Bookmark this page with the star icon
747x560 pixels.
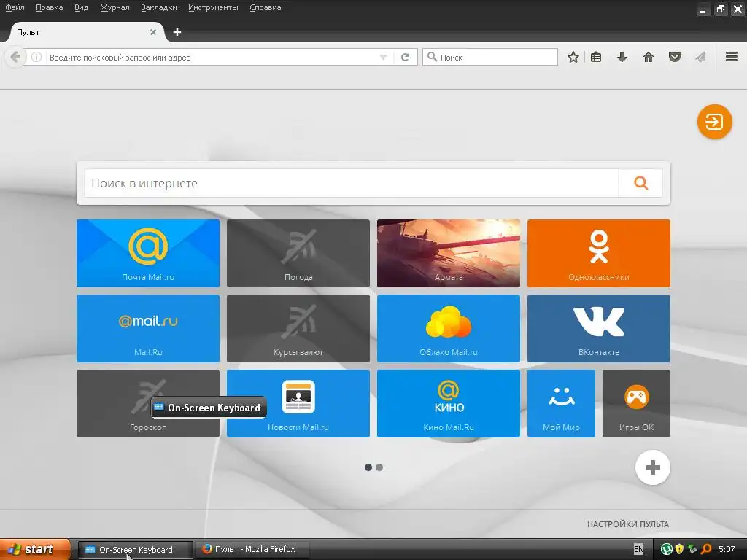[x=573, y=57]
